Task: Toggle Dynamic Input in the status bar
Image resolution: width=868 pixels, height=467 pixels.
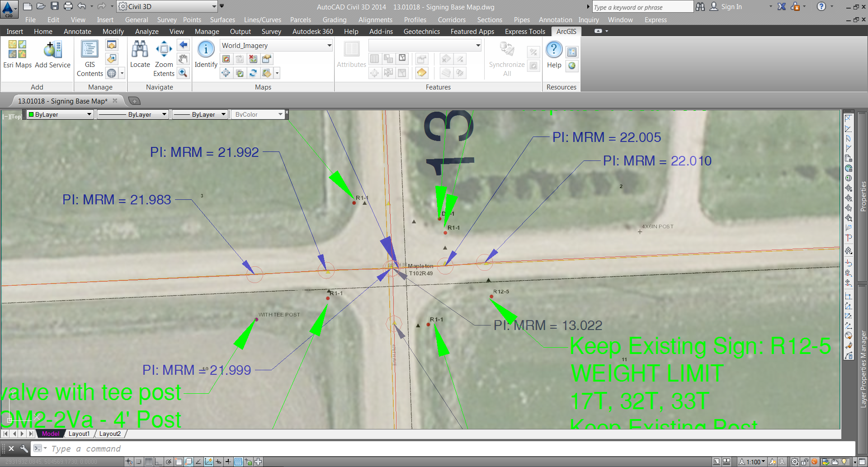Action: (x=218, y=462)
